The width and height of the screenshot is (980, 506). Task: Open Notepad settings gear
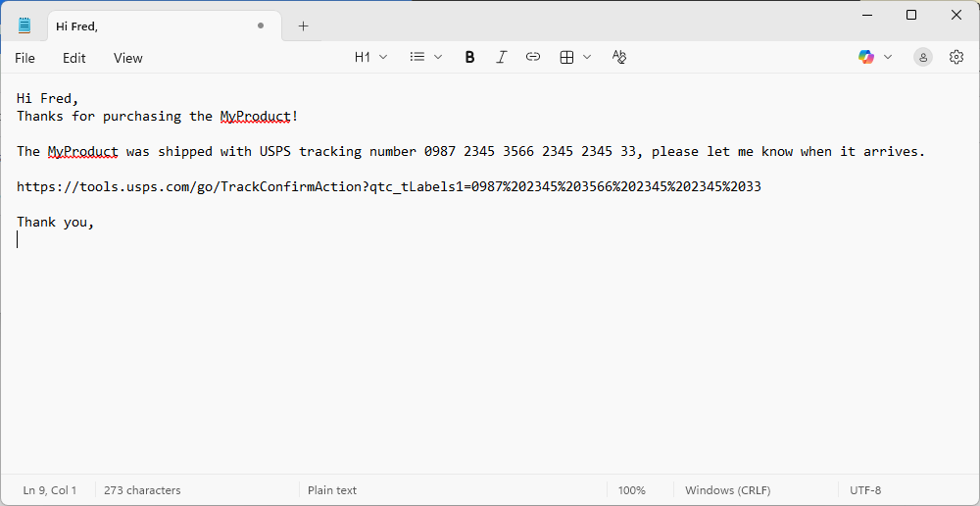[956, 57]
